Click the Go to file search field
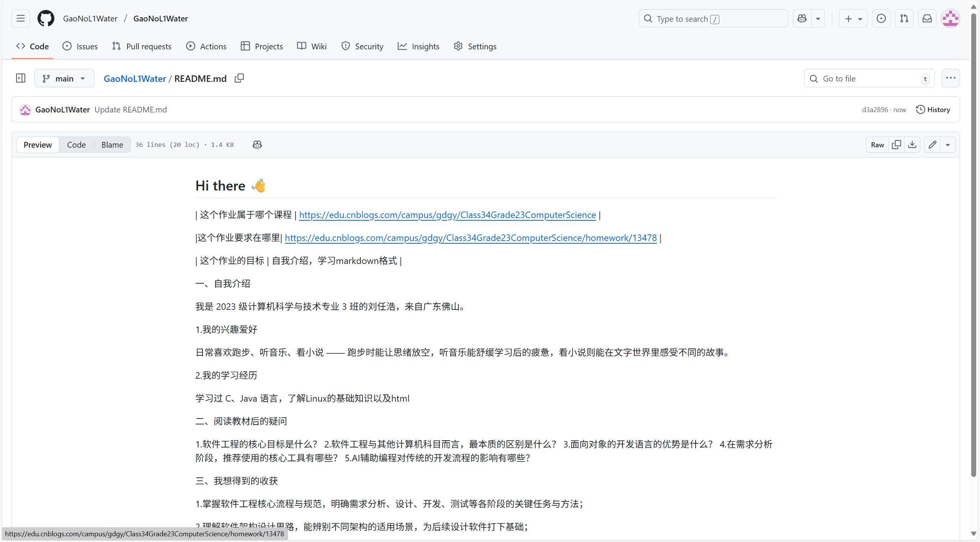The height and width of the screenshot is (542, 980). tap(869, 78)
